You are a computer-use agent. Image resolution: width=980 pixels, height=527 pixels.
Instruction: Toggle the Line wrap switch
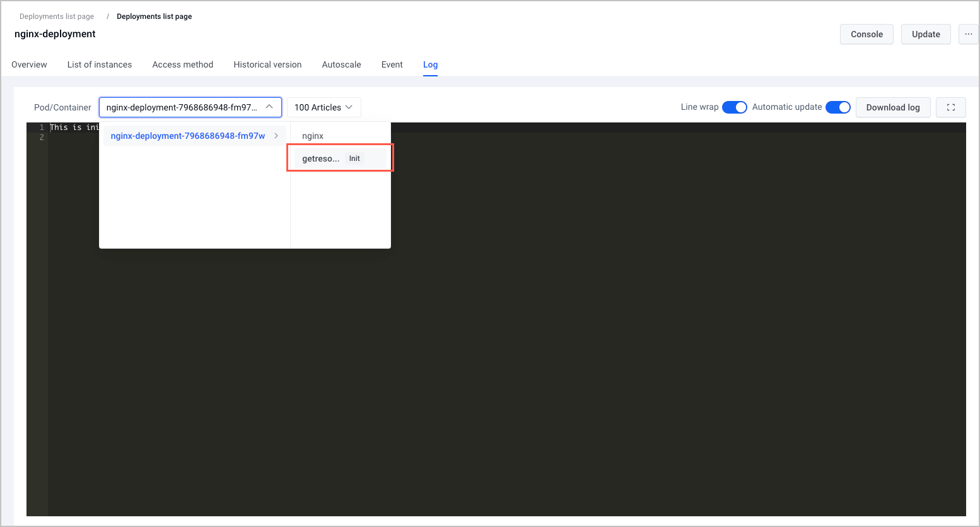(x=734, y=107)
